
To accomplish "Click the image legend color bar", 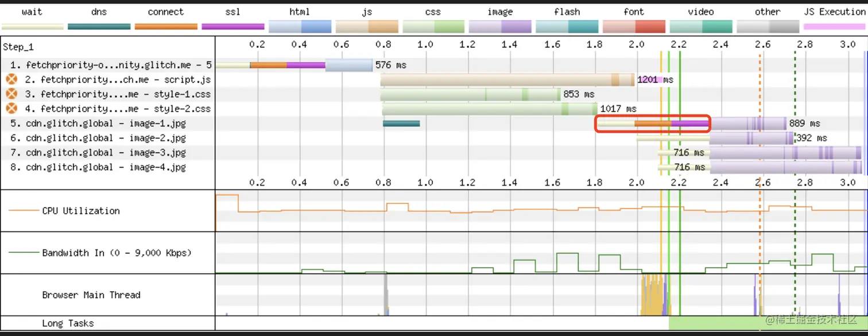I will pyautogui.click(x=501, y=26).
